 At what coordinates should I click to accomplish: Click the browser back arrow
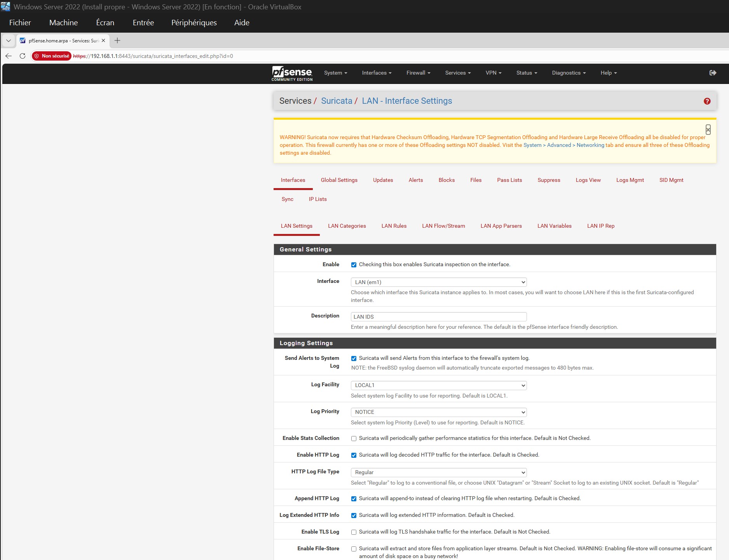pos(9,56)
